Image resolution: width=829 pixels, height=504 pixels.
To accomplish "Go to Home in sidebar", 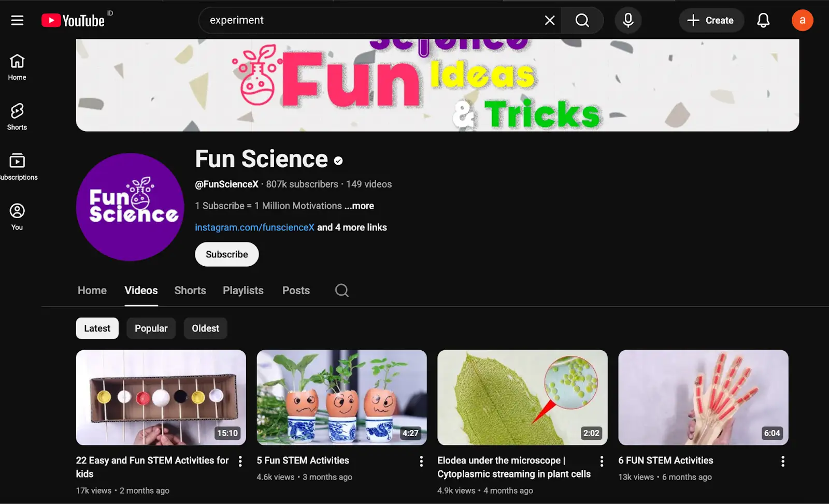I will tap(17, 67).
